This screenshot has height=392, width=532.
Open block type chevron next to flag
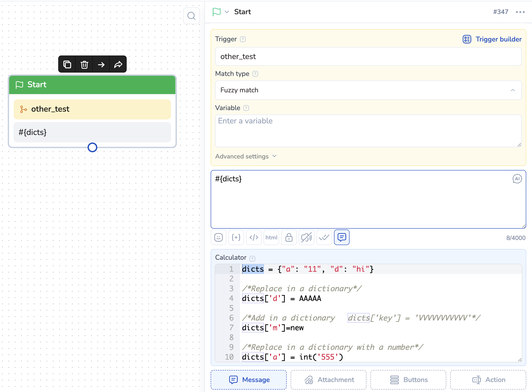[x=227, y=12]
